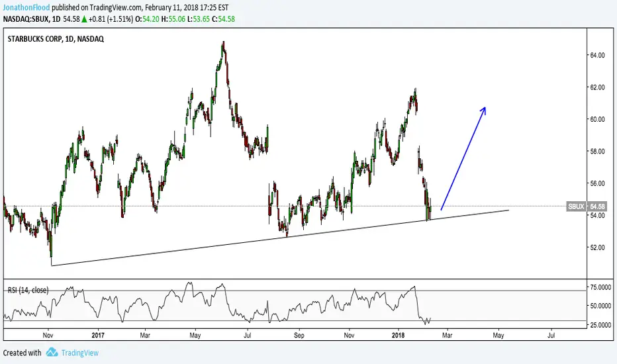
Task: Click the RSI (14, close) indicator label
Action: tap(28, 290)
